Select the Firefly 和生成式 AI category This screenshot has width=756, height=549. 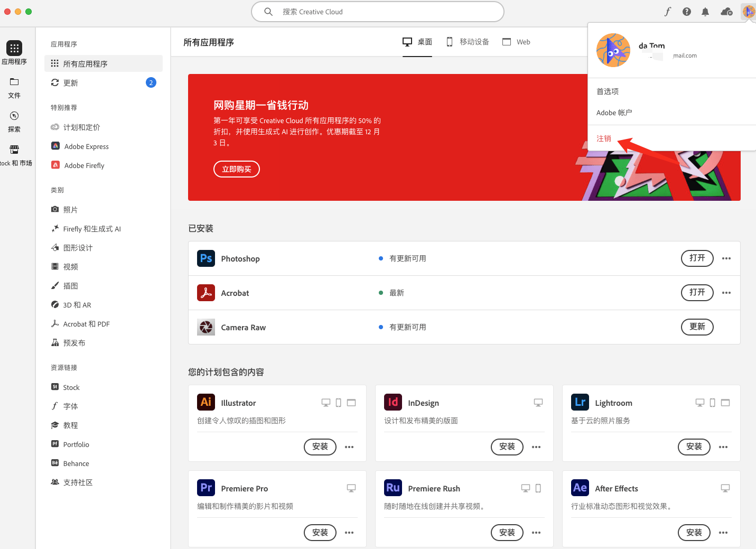pyautogui.click(x=104, y=229)
